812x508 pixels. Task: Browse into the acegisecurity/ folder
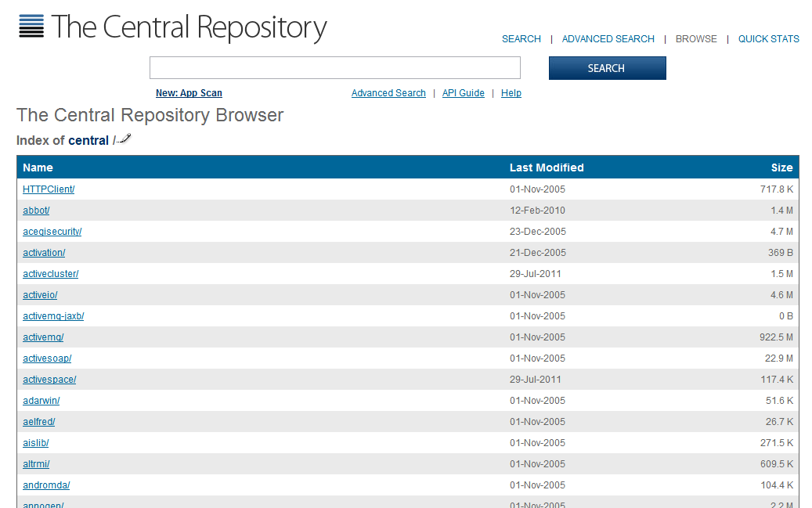(52, 232)
